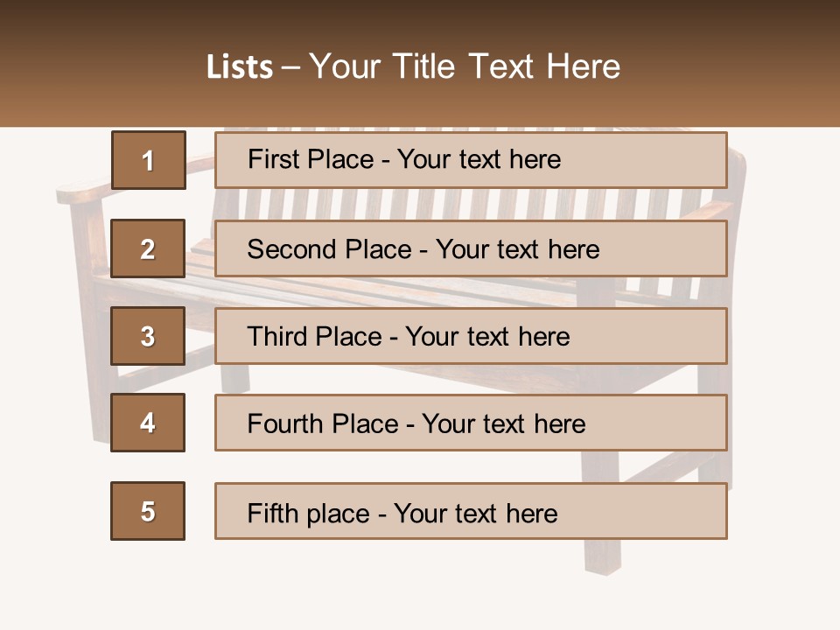The width and height of the screenshot is (840, 630).
Task: Click the number 4 box
Action: coord(148,423)
